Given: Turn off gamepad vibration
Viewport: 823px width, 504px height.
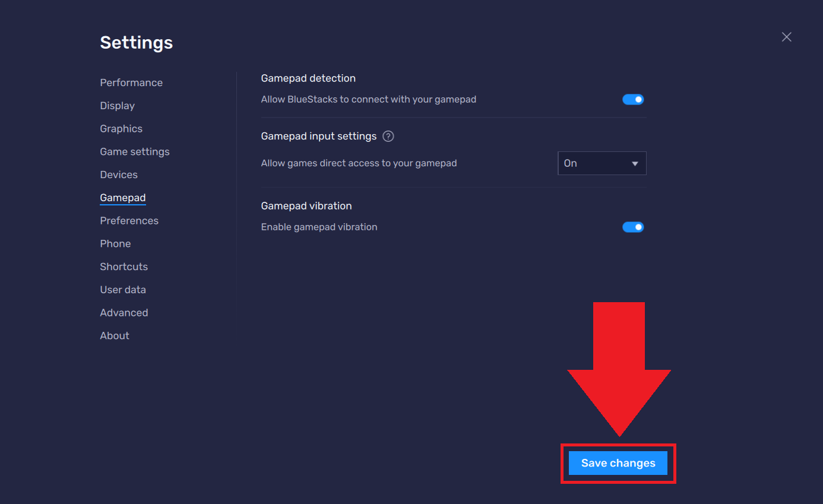Looking at the screenshot, I should tap(633, 227).
